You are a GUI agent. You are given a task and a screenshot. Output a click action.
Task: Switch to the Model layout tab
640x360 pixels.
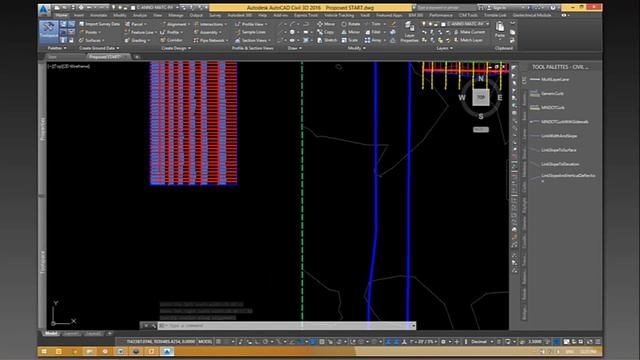coord(51,333)
